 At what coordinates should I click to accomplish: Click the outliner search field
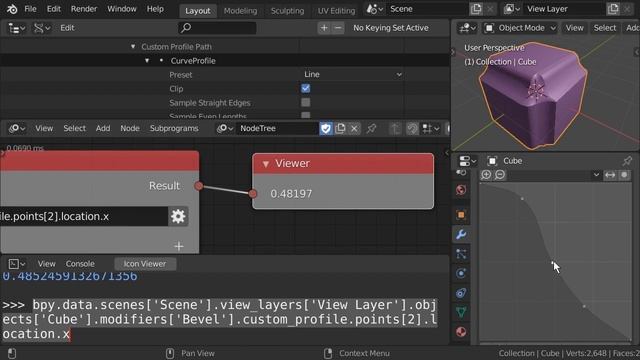[218, 28]
